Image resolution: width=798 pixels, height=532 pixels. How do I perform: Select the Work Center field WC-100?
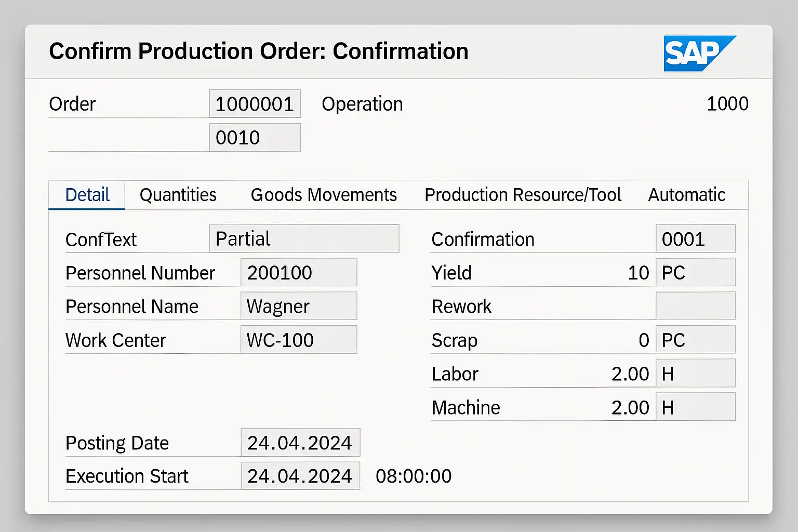[x=299, y=340]
